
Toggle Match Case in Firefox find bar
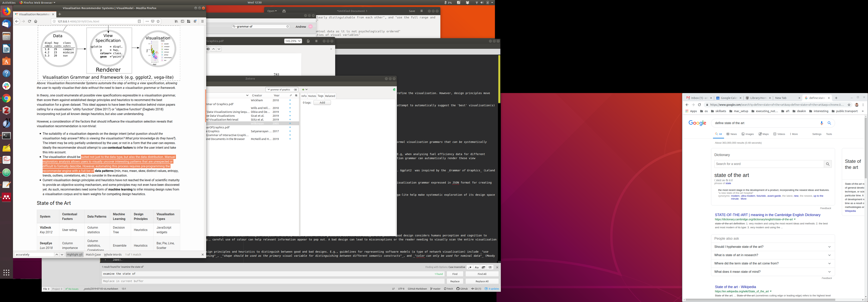(x=93, y=255)
